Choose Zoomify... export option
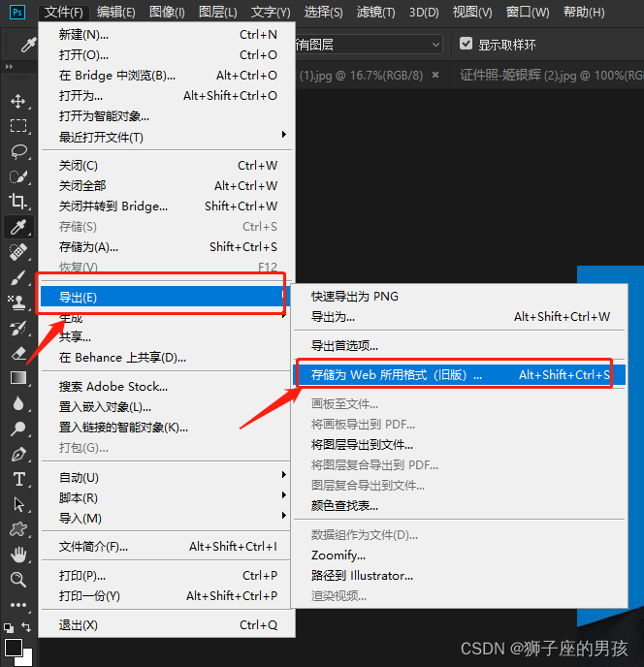The image size is (644, 667). tap(460, 556)
